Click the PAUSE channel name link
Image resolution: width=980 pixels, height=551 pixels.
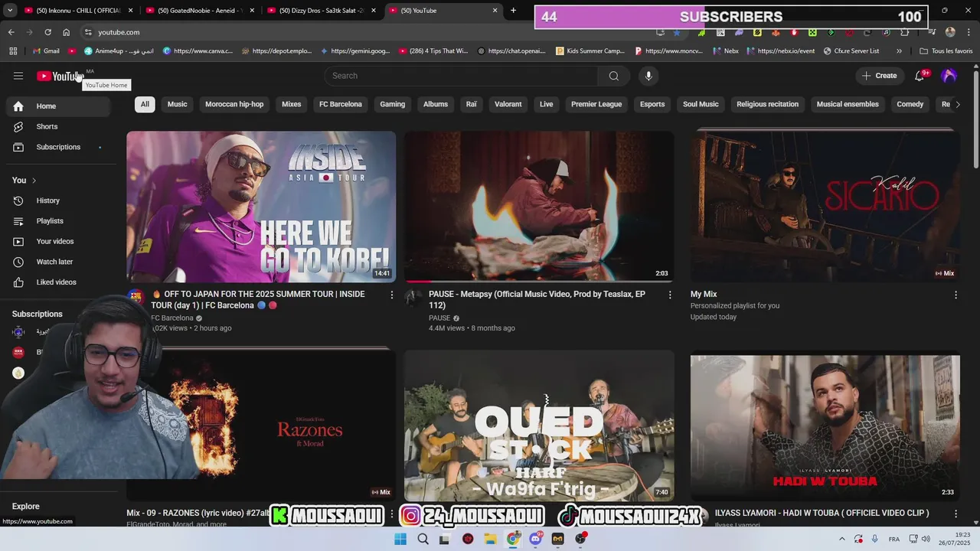coord(439,318)
